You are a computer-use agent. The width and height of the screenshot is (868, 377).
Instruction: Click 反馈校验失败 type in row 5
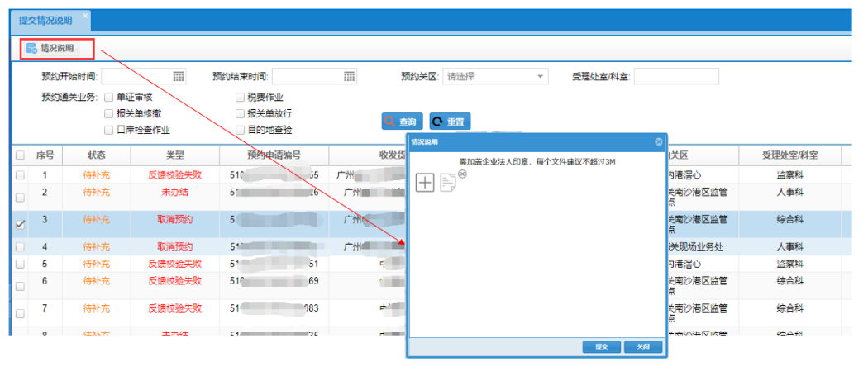coord(175,264)
